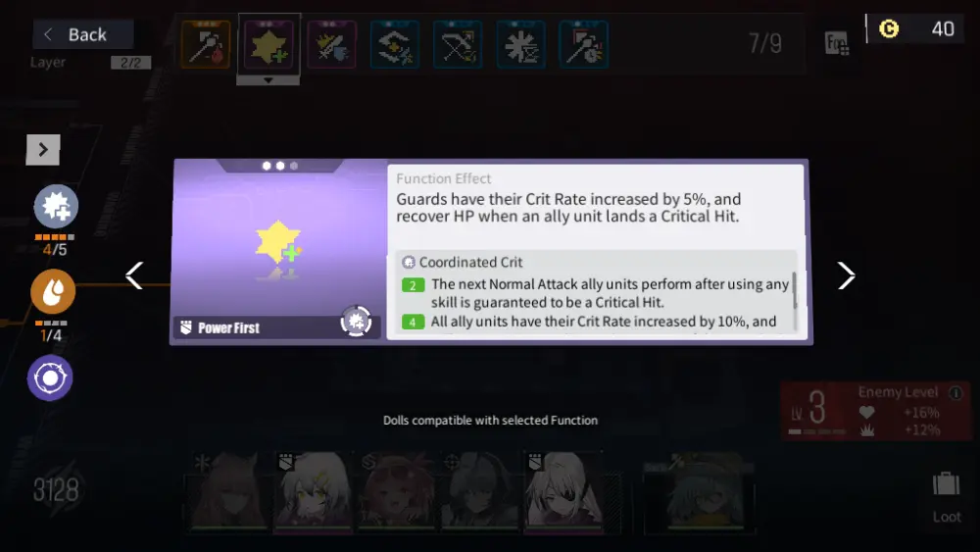The width and height of the screenshot is (980, 552).
Task: Expand the left side panel arrow
Action: pyautogui.click(x=42, y=150)
